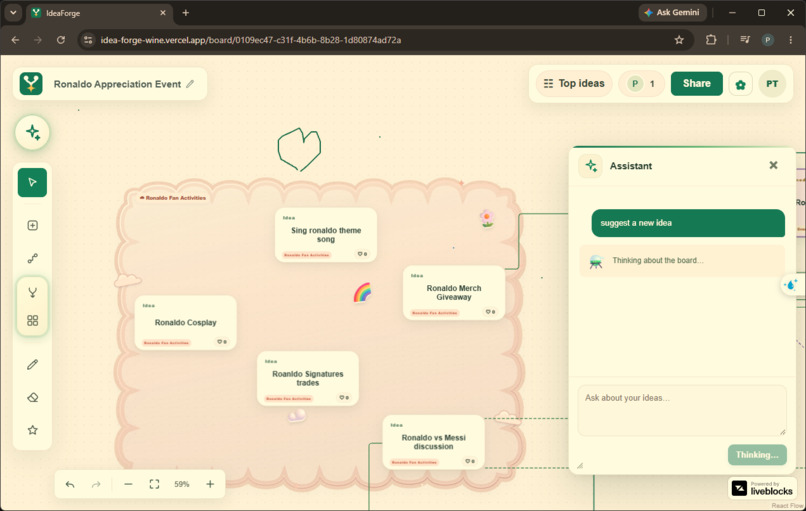Select the Ronaldo vs Messi discussion card
Image resolution: width=806 pixels, height=511 pixels.
[433, 442]
